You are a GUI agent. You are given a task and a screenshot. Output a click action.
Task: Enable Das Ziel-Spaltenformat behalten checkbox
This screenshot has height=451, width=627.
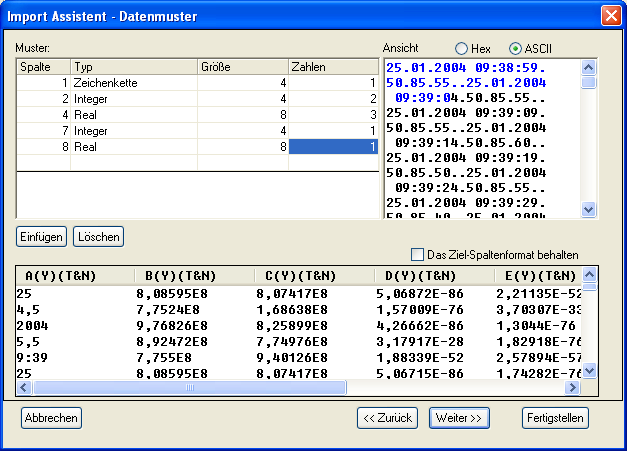(x=417, y=255)
